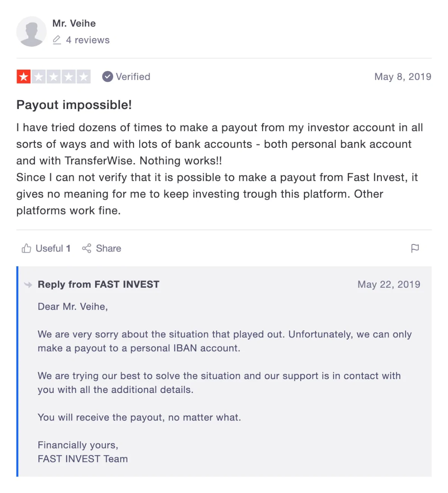Click the fourth grey star
This screenshot has width=448, height=493.
[68, 77]
